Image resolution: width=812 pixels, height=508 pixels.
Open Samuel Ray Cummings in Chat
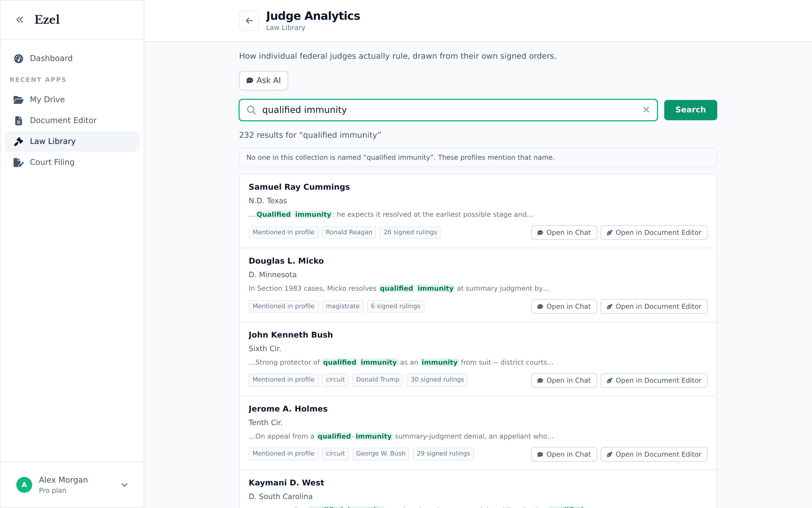(x=564, y=233)
